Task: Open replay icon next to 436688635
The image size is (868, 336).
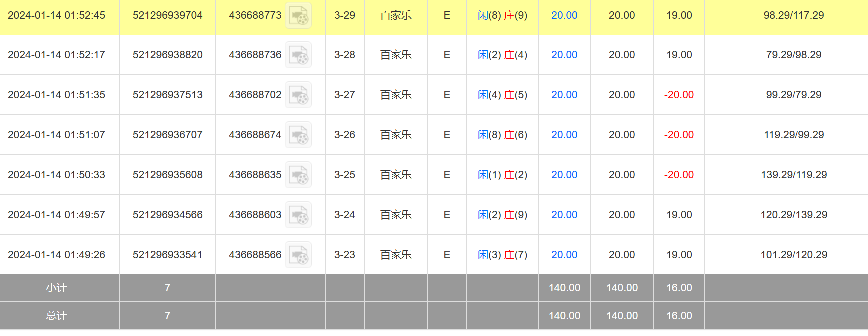Action: tap(298, 175)
